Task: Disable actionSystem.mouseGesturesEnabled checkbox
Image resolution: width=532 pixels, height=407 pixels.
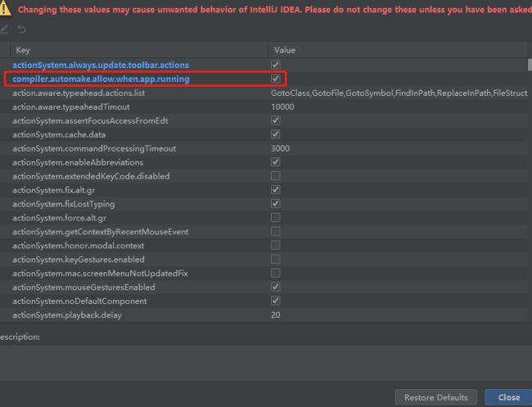Action: point(276,287)
